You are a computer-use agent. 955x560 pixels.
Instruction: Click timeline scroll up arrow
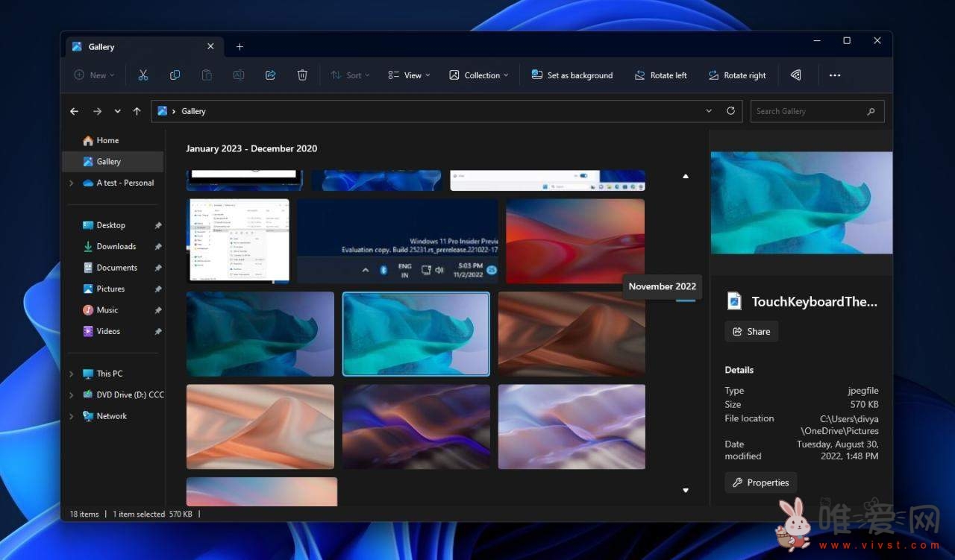[x=686, y=177]
